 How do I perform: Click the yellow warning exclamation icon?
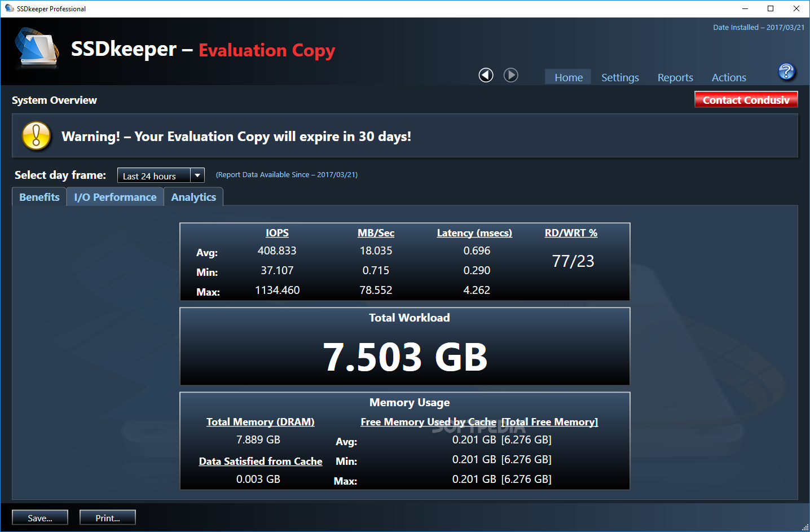coord(36,136)
